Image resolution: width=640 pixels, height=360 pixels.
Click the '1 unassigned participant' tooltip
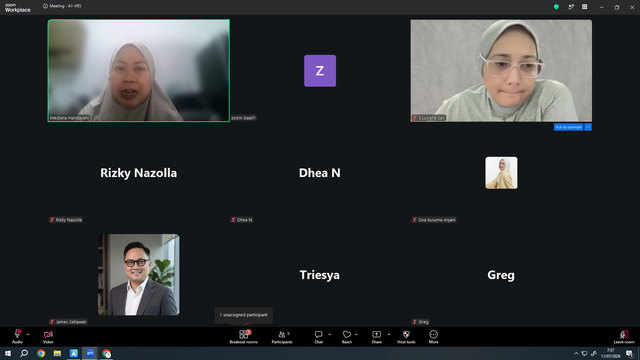point(244,315)
